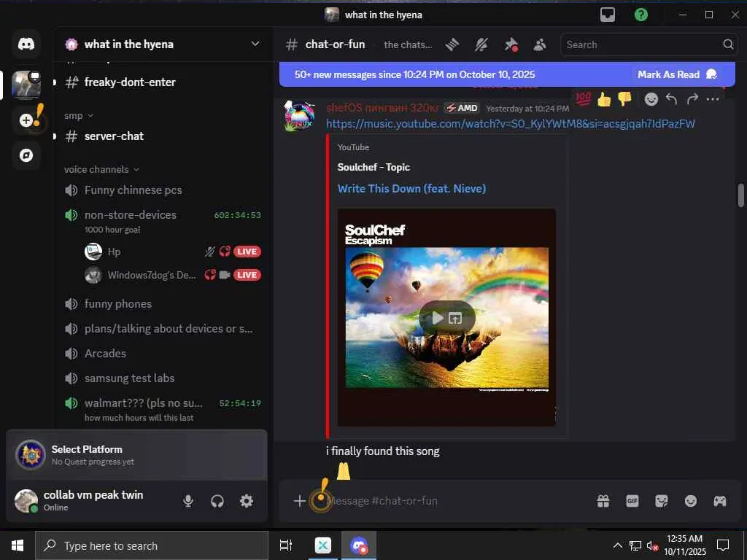React with thumbs up emoji
This screenshot has height=560, width=747.
[604, 99]
